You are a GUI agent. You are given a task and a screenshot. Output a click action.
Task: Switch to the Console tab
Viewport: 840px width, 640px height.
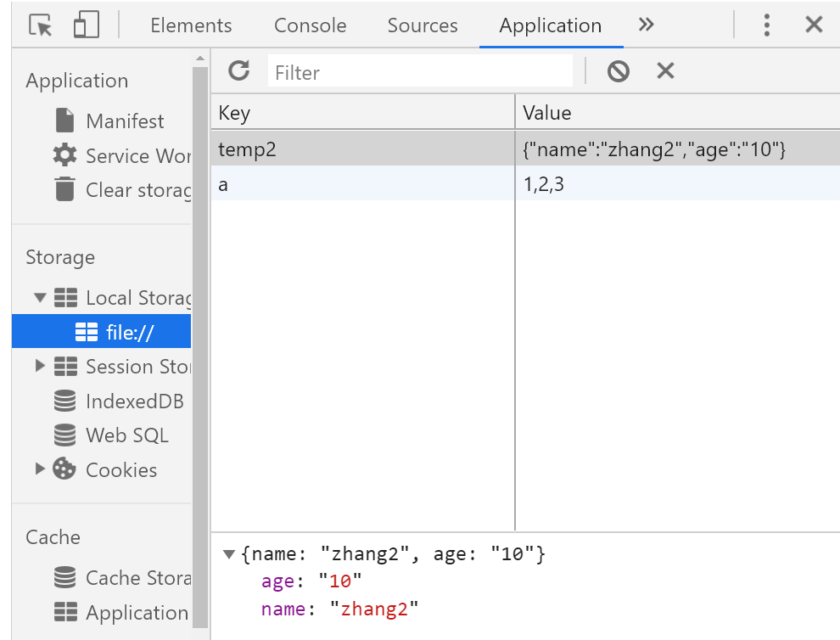310,25
